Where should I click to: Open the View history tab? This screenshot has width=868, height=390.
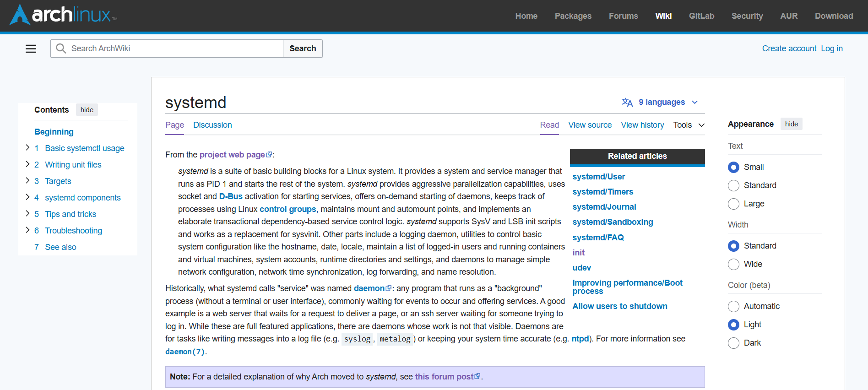642,125
